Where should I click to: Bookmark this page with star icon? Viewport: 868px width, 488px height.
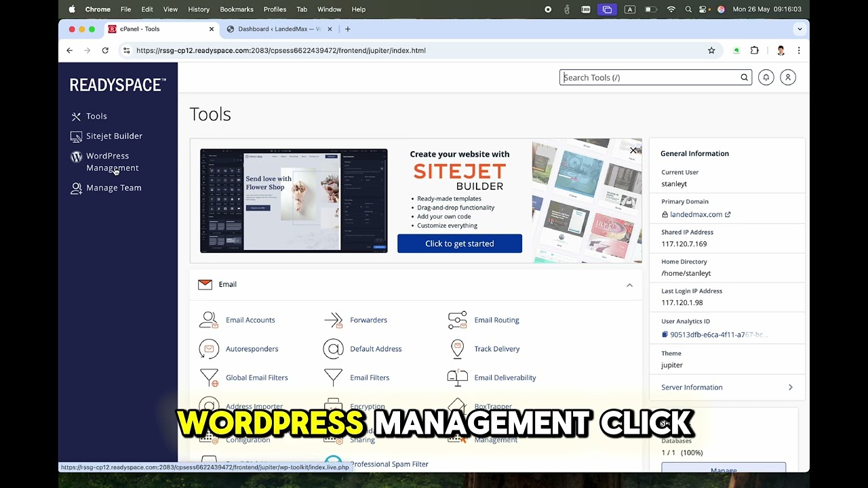click(711, 50)
